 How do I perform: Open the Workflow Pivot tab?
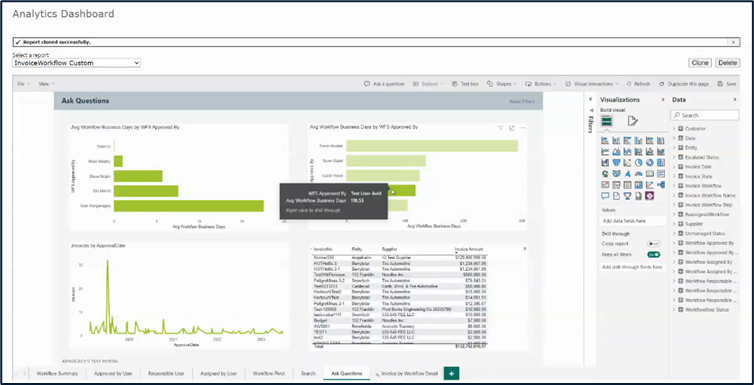coord(269,373)
